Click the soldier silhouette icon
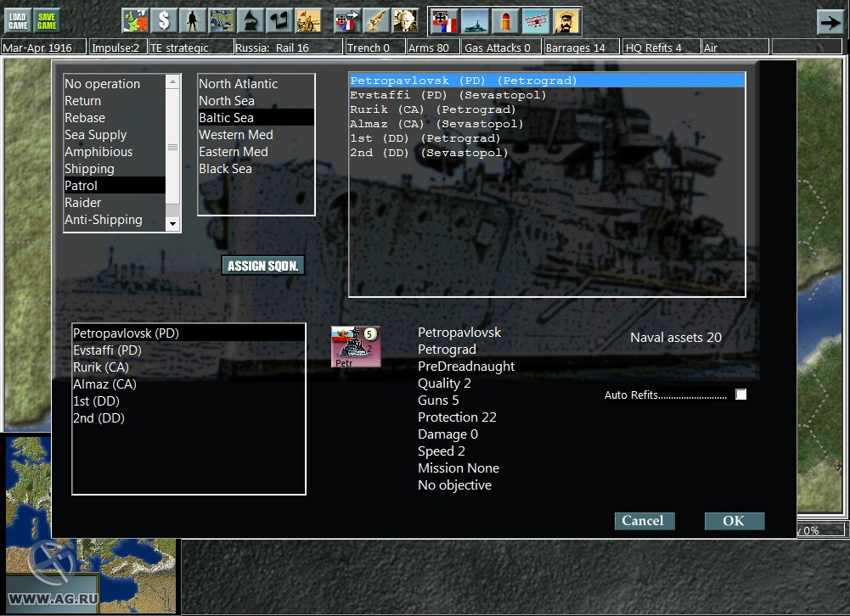 pos(193,21)
